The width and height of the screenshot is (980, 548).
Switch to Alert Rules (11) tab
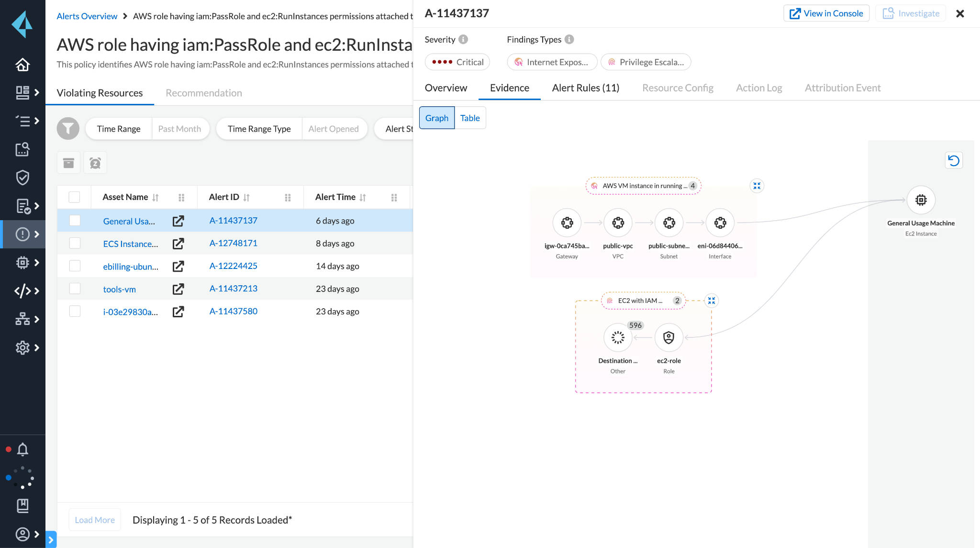585,88
